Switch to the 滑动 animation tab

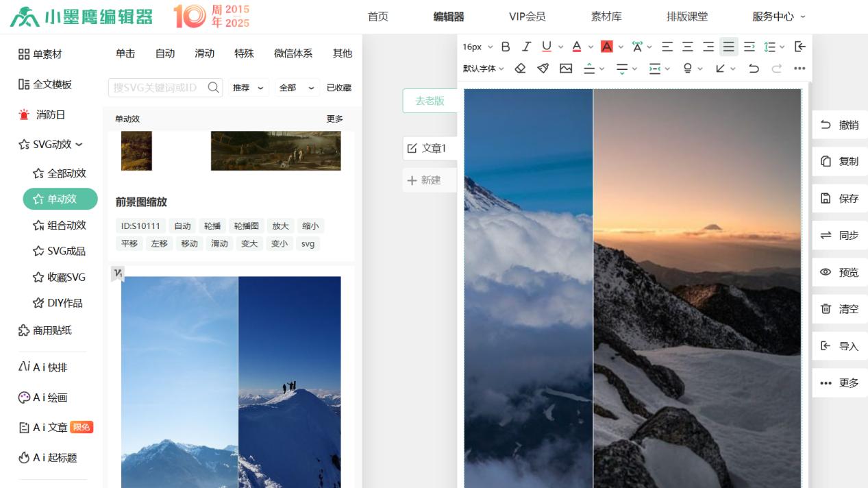coord(203,53)
